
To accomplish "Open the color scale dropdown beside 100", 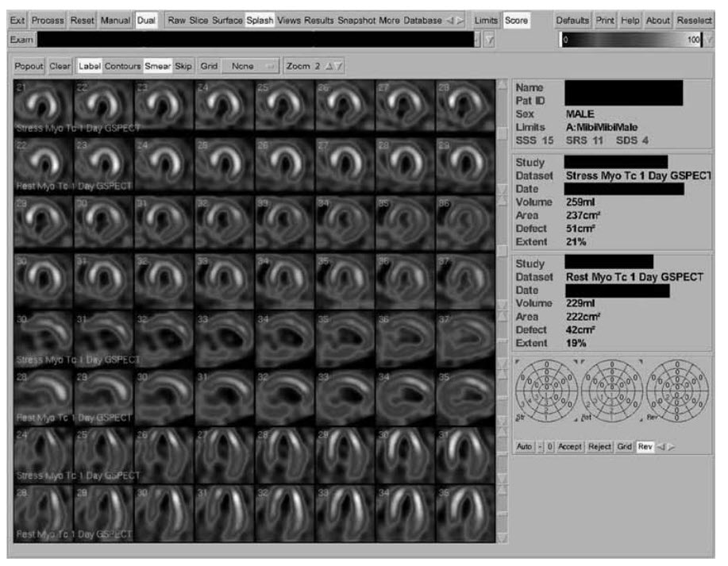I will click(x=708, y=39).
